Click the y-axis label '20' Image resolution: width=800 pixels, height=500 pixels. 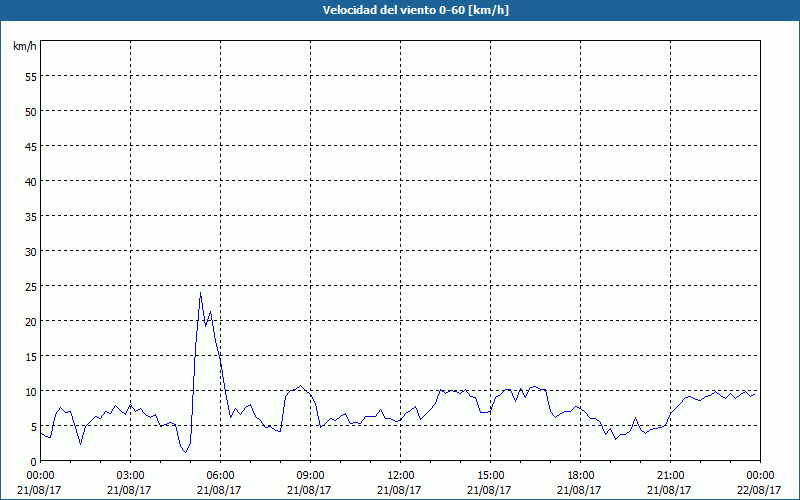click(31, 321)
